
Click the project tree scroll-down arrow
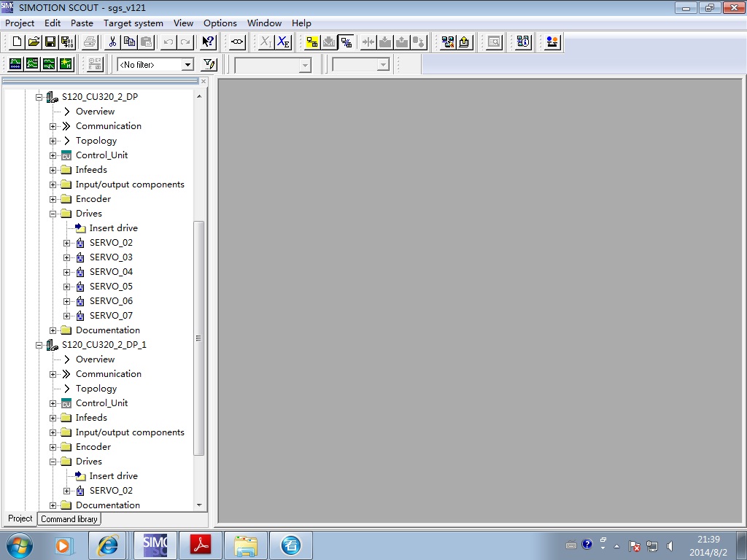point(199,505)
